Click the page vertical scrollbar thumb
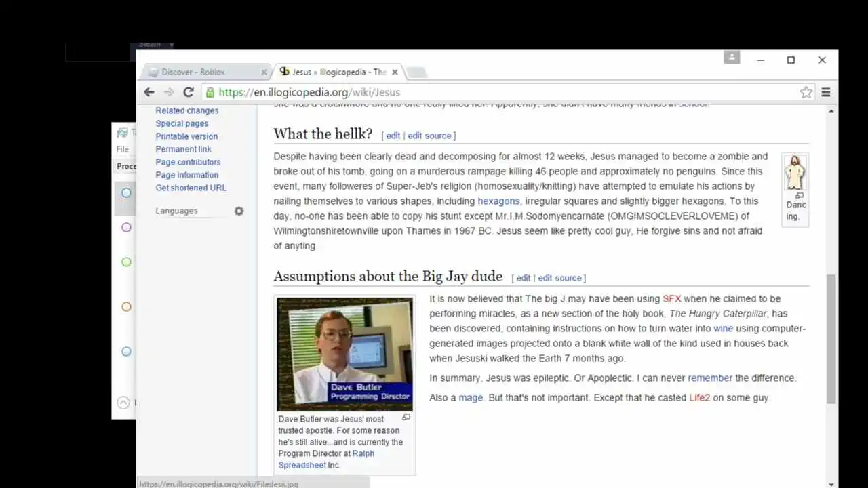Viewport: 868px width, 488px height. pos(831,339)
